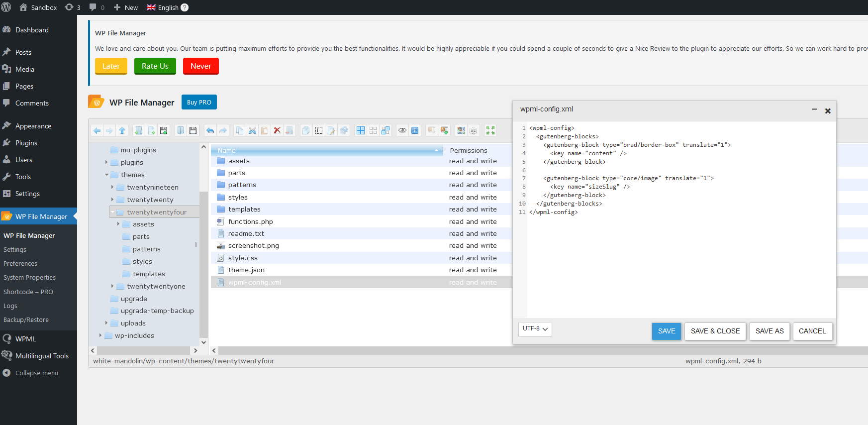868x425 pixels.
Task: Switch the file view mode icon
Action: pos(461,130)
